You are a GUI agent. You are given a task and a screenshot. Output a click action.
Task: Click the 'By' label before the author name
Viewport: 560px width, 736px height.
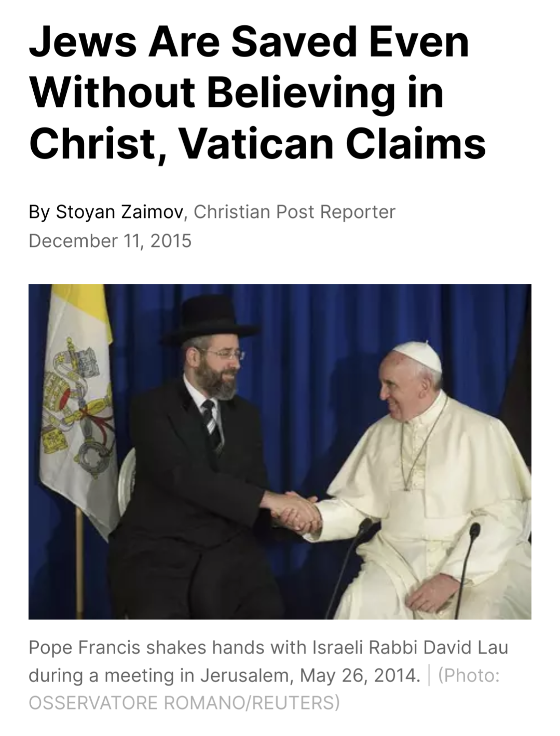coord(39,212)
